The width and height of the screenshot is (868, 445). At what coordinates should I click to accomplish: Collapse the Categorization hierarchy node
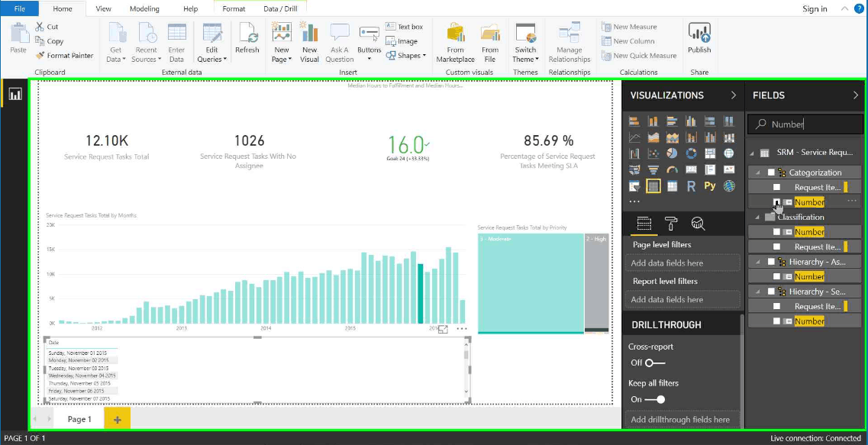coord(758,173)
